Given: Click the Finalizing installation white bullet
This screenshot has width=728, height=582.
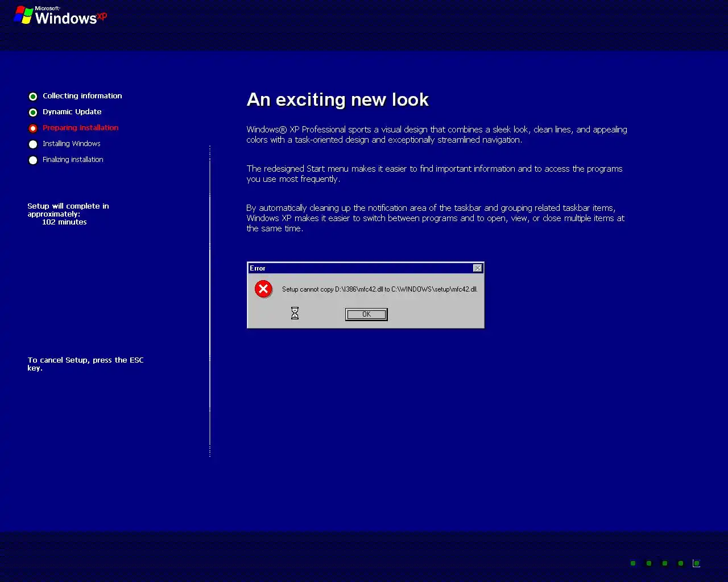Looking at the screenshot, I should tap(33, 160).
